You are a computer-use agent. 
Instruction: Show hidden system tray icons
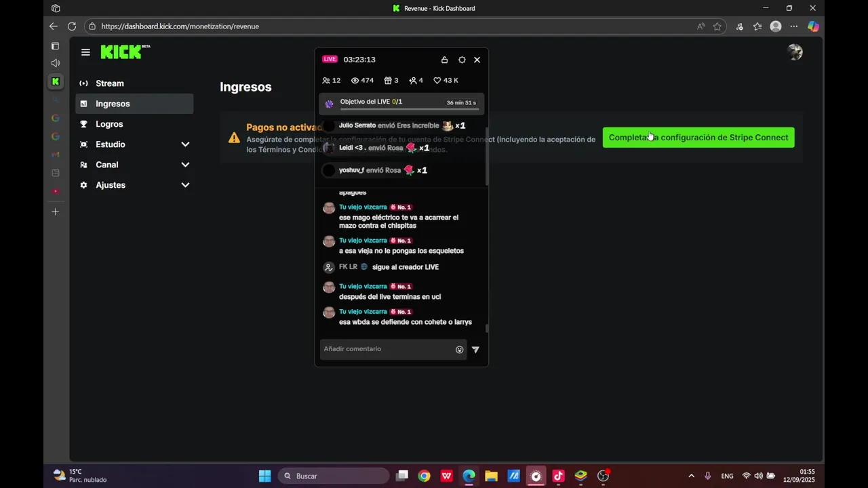click(691, 476)
